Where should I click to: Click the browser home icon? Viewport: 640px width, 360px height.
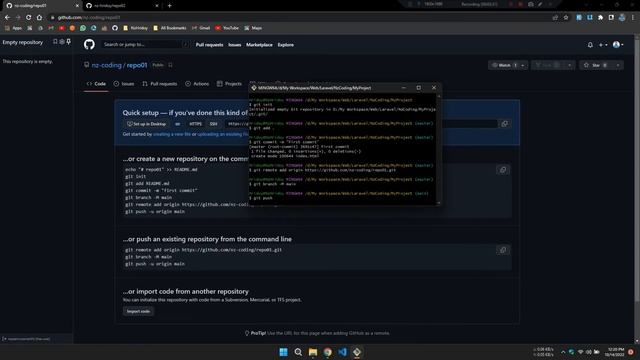[39, 18]
